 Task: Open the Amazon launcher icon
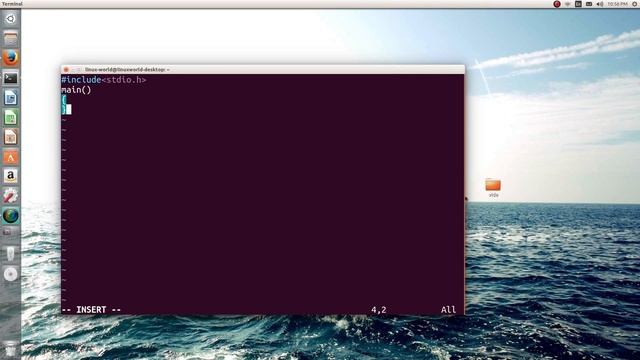(11, 176)
